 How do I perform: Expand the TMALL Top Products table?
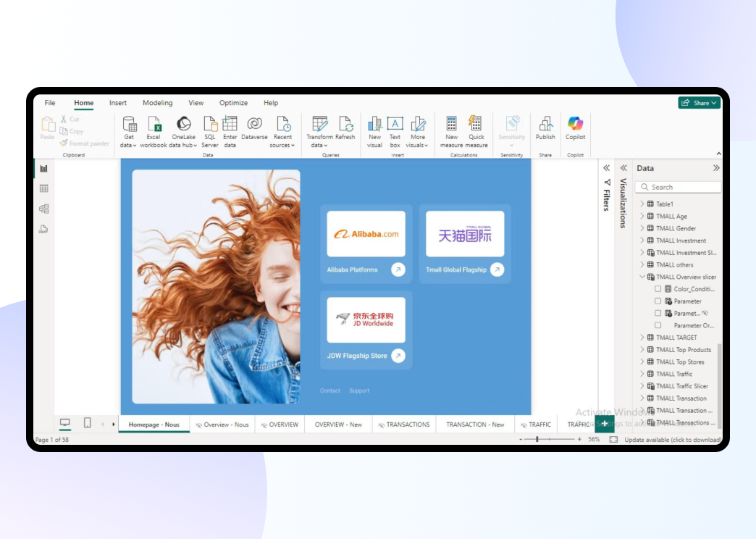pyautogui.click(x=642, y=350)
